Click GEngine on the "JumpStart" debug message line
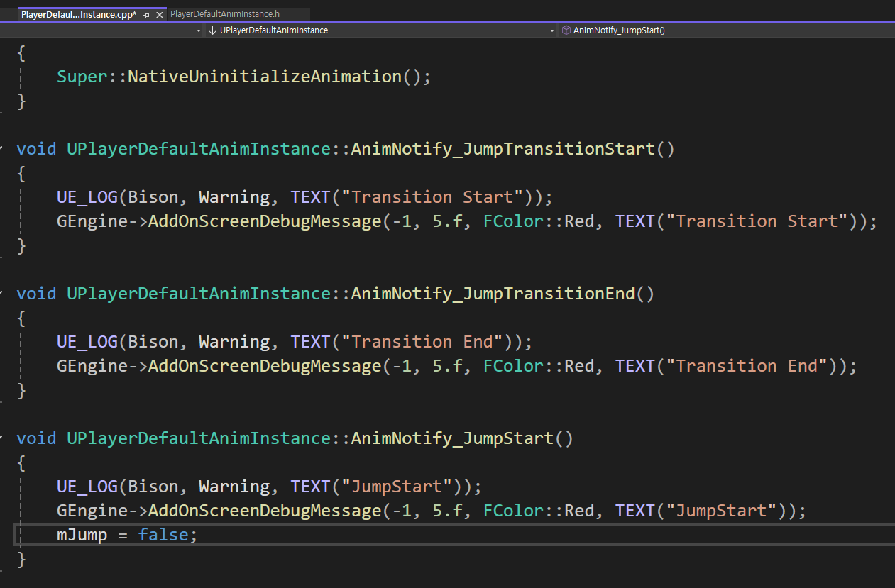895x588 pixels. click(92, 511)
